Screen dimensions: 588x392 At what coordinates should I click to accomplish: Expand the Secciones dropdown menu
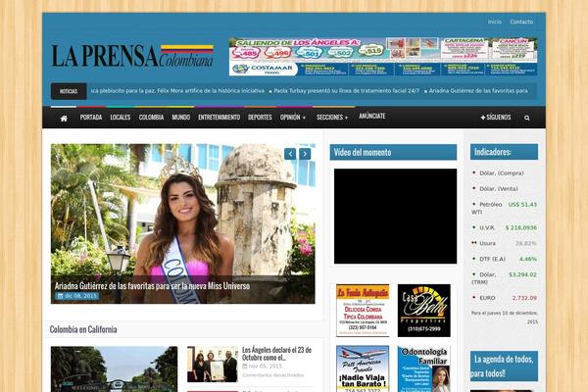tap(332, 118)
